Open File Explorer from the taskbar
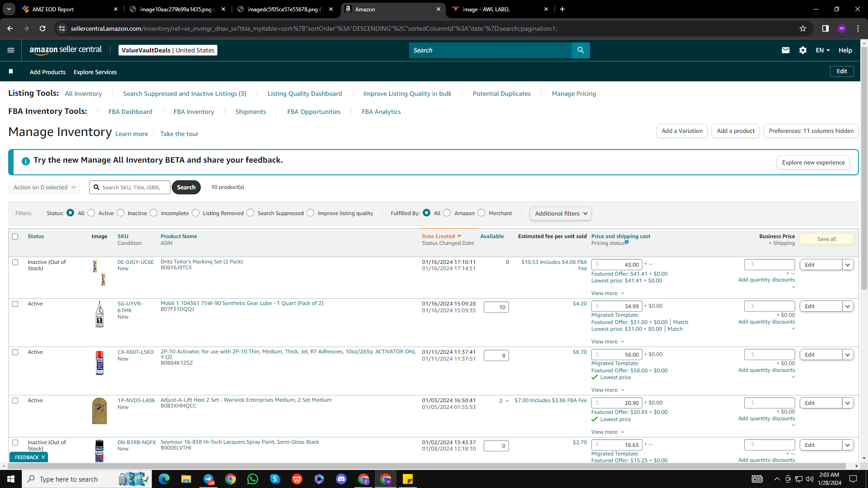The height and width of the screenshot is (488, 868). [186, 479]
